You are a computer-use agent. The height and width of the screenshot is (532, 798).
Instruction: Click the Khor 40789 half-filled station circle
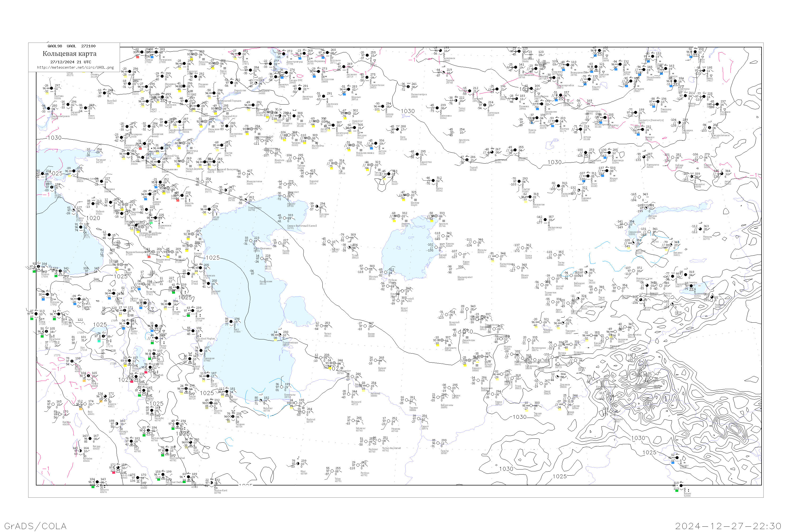coord(298,463)
